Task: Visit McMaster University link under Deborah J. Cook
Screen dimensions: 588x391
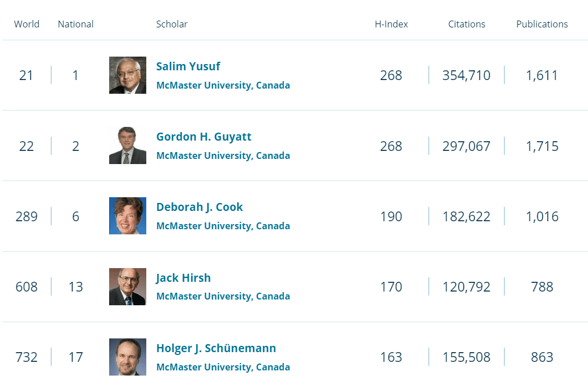Action: click(x=223, y=225)
